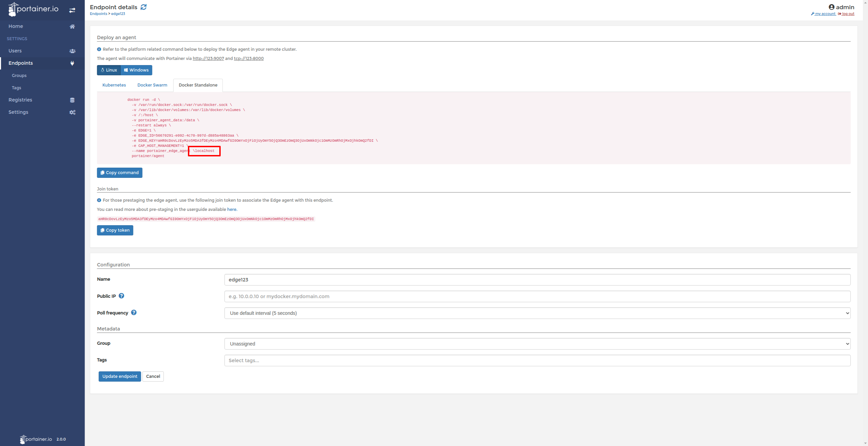
Task: Click the Registries database icon
Action: [72, 100]
